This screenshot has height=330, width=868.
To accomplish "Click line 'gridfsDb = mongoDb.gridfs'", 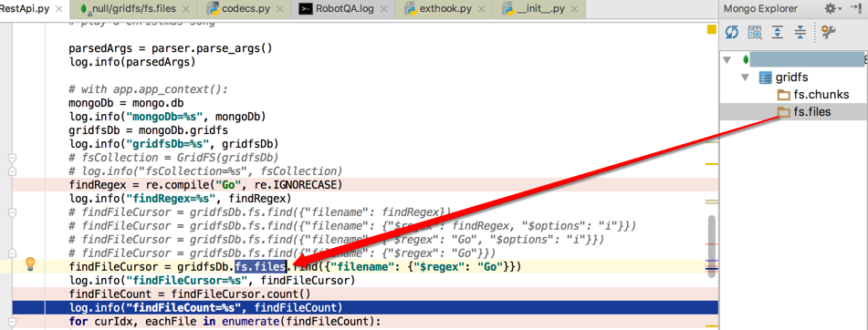I will click(148, 130).
